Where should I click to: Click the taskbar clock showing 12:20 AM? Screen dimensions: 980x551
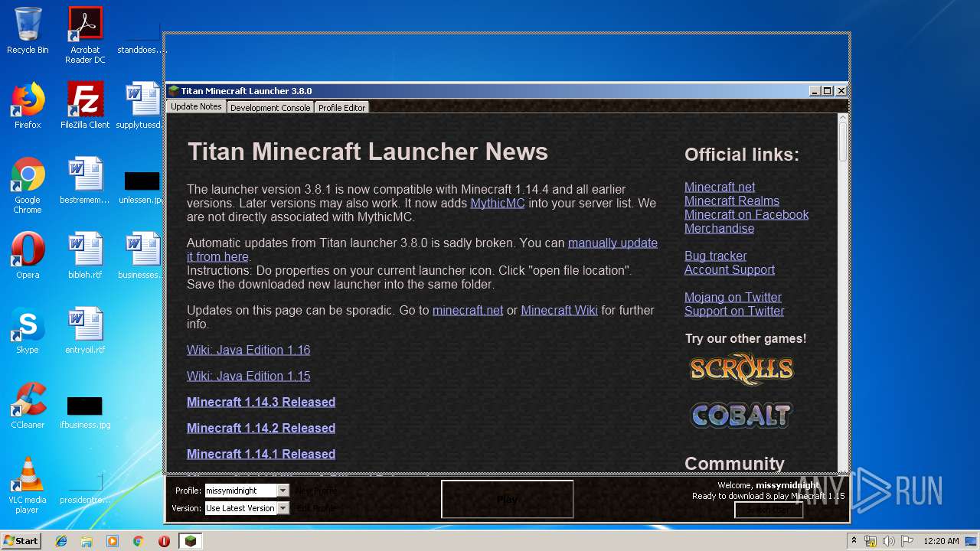[941, 541]
